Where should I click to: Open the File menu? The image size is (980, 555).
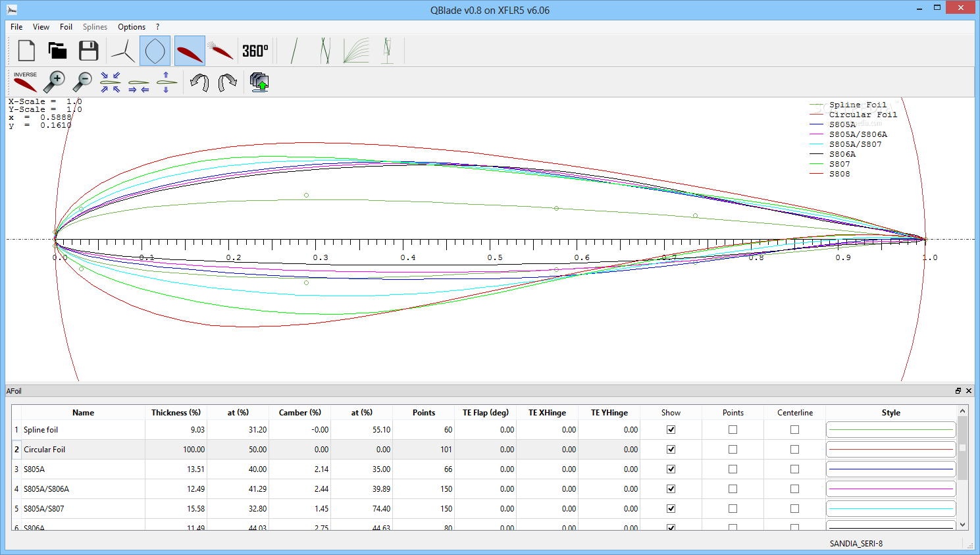[16, 27]
